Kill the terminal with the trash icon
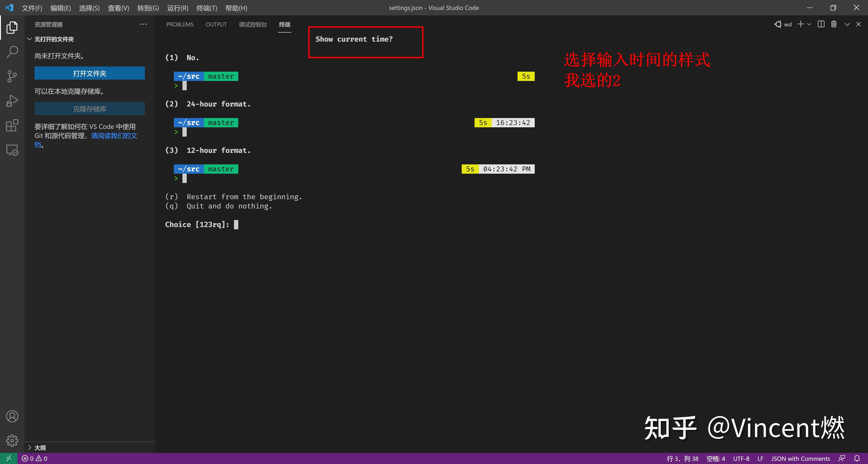The width and height of the screenshot is (868, 464). (834, 24)
